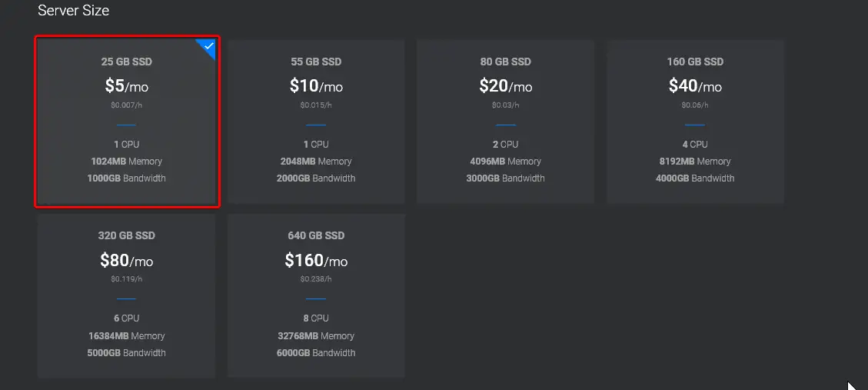The width and height of the screenshot is (868, 390).
Task: Click the "$0.03/h" hourly rate text
Action: 505,105
